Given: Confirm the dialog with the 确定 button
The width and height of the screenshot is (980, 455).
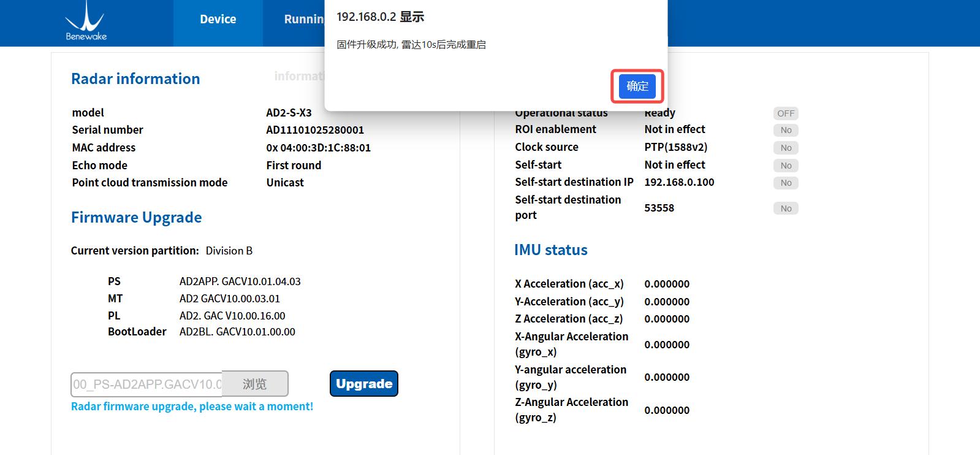Looking at the screenshot, I should (x=637, y=86).
